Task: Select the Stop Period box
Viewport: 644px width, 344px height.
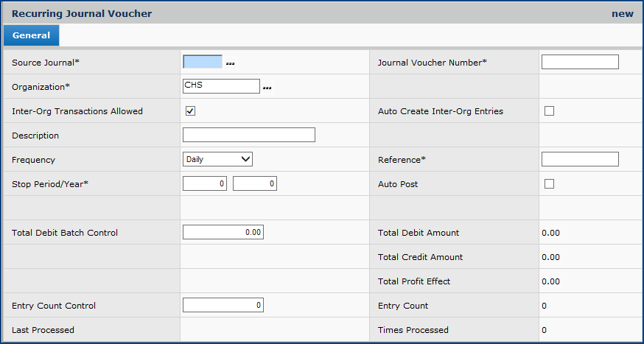Action: coord(205,184)
